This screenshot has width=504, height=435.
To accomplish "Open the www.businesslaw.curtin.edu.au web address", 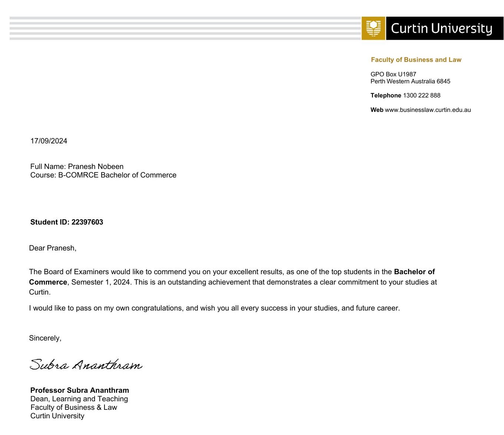I will point(428,110).
